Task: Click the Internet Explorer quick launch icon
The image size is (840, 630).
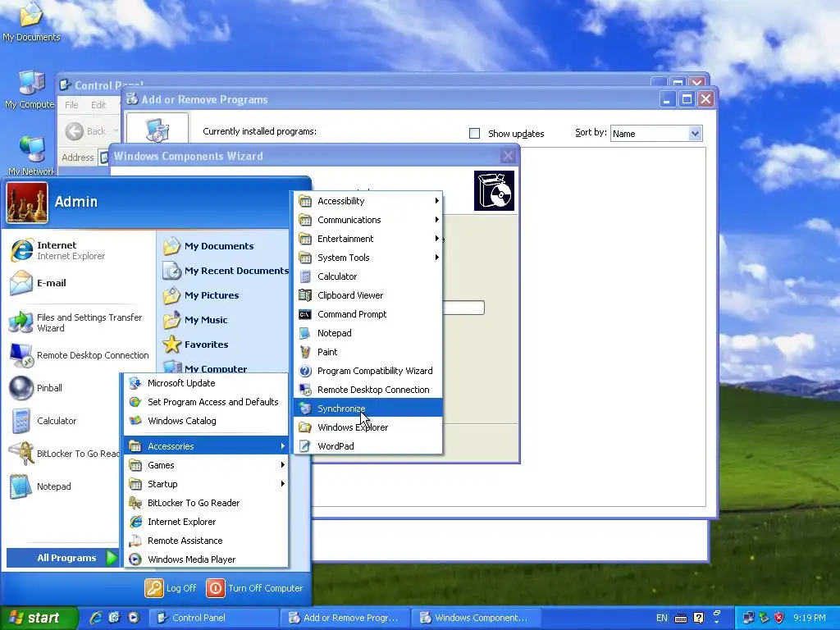Action: (x=95, y=618)
